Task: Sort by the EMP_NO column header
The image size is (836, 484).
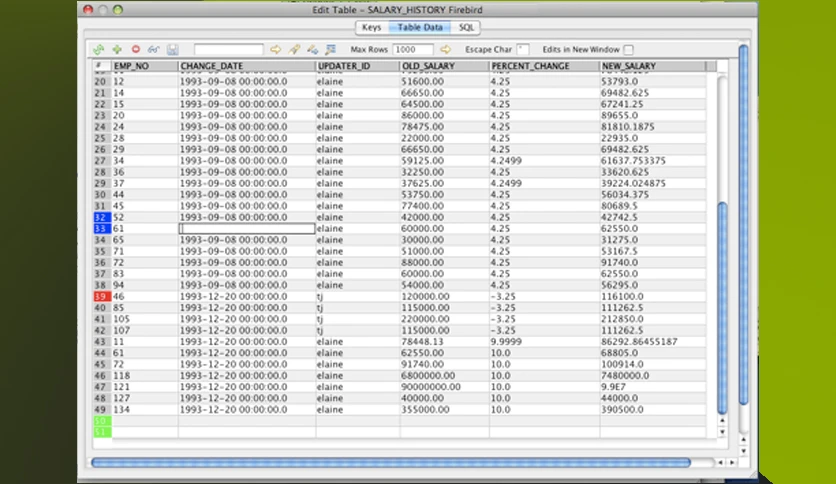Action: pos(144,66)
